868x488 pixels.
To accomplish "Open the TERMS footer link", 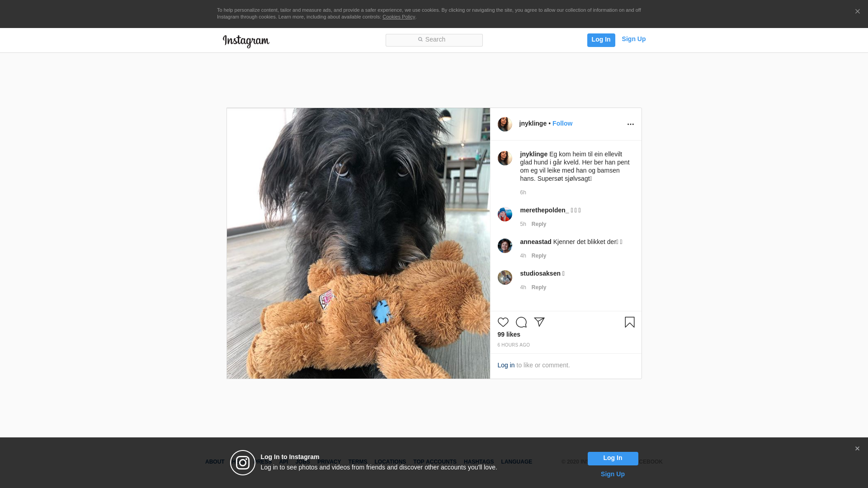I will point(357,462).
